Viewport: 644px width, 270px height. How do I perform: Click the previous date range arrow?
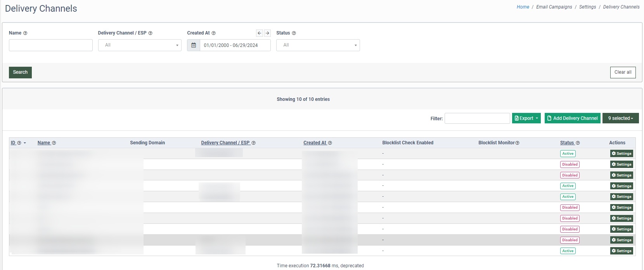pos(260,33)
